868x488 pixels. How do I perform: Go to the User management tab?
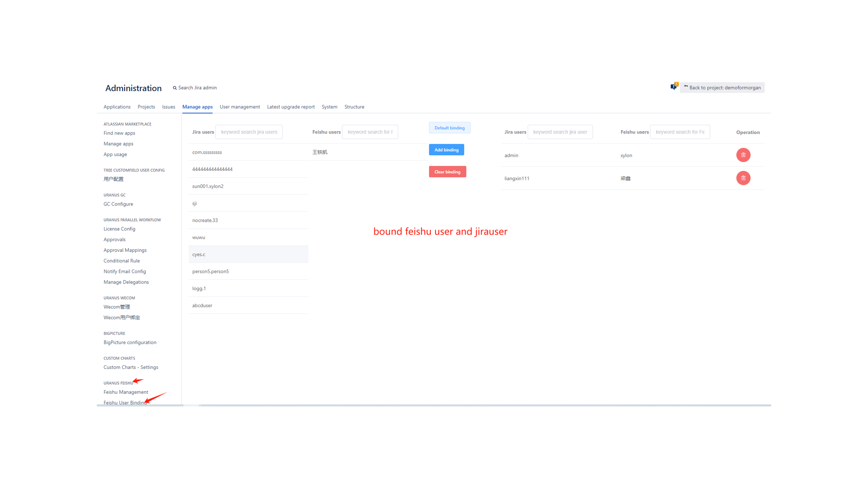(240, 107)
